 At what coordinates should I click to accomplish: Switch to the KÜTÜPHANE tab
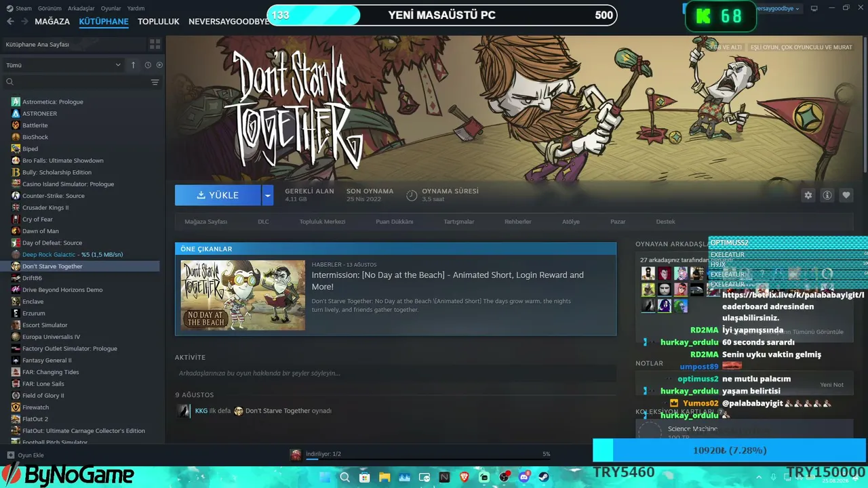(104, 21)
